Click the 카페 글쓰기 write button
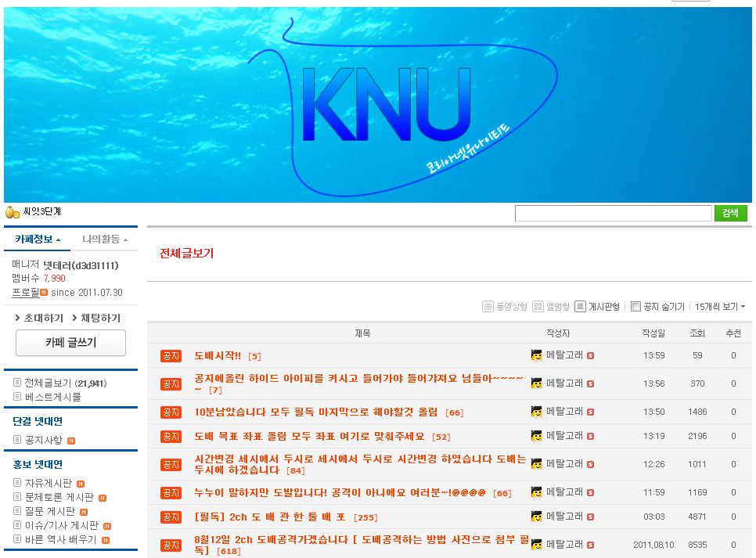 [x=70, y=343]
